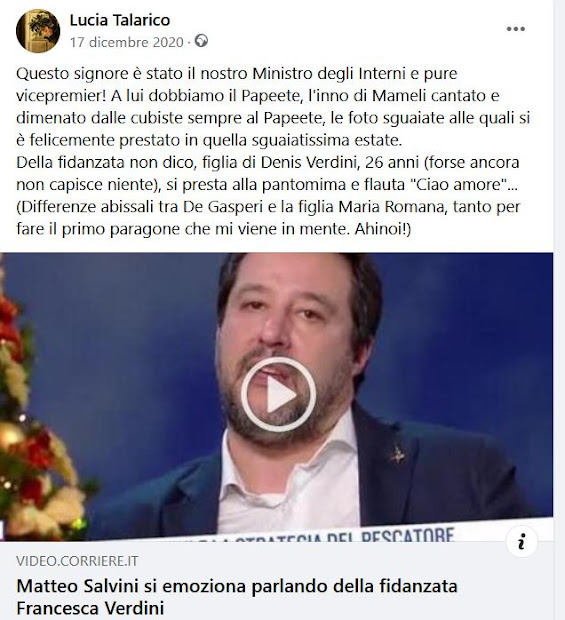Click the 'Francesca Verdini' headline line

(x=90, y=608)
